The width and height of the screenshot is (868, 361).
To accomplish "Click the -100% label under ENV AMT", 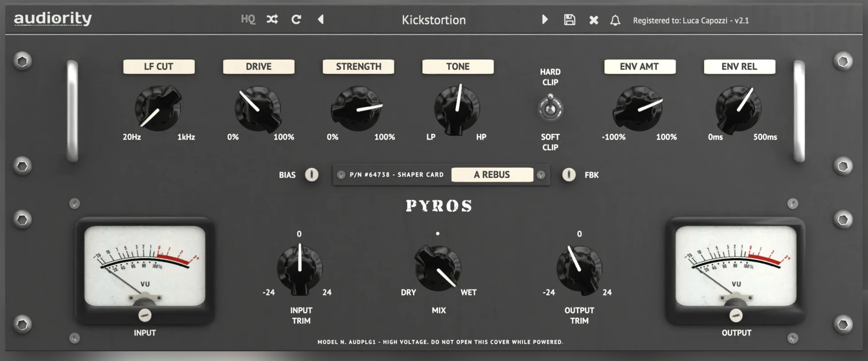I will 614,137.
